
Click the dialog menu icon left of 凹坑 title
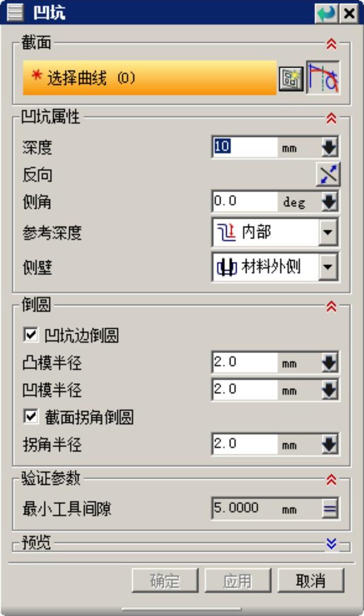tap(15, 13)
